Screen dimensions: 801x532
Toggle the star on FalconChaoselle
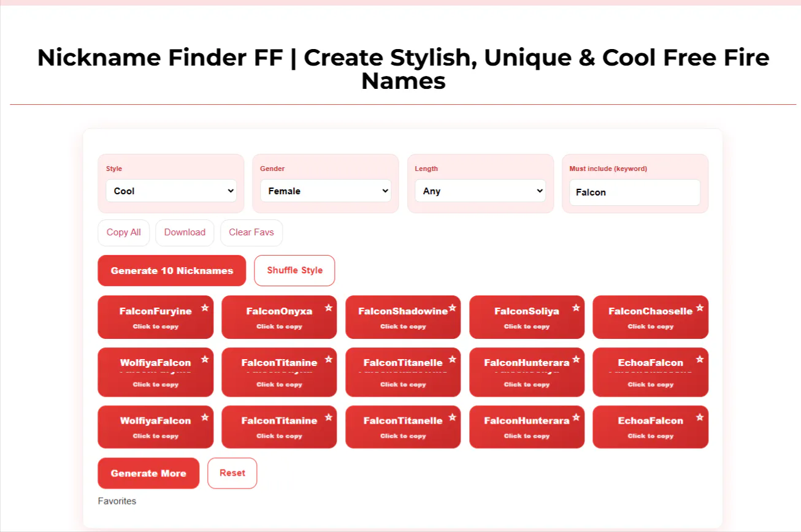pos(700,308)
